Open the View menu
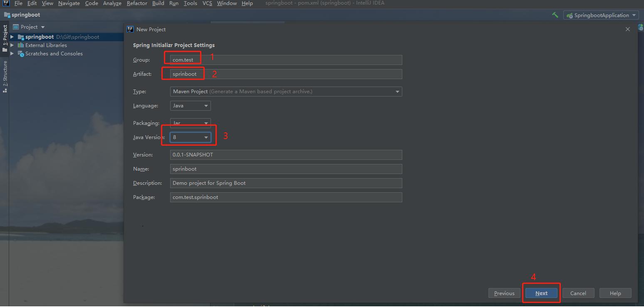 [47, 3]
